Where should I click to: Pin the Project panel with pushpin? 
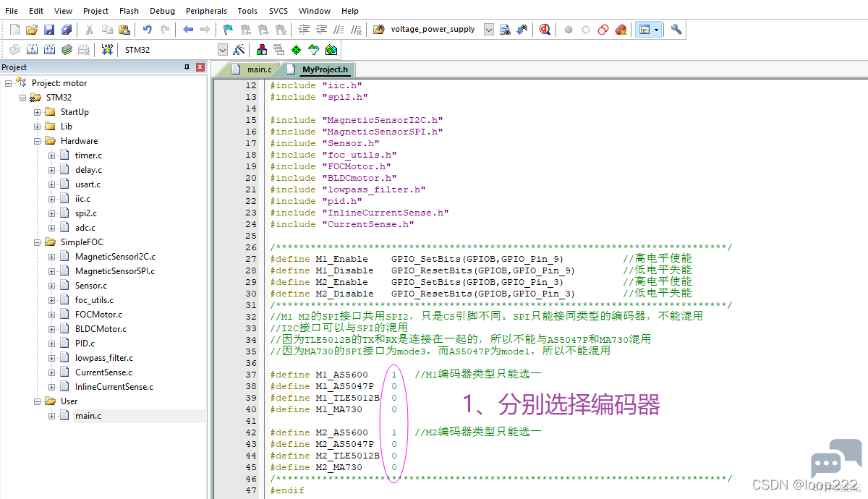(x=187, y=67)
